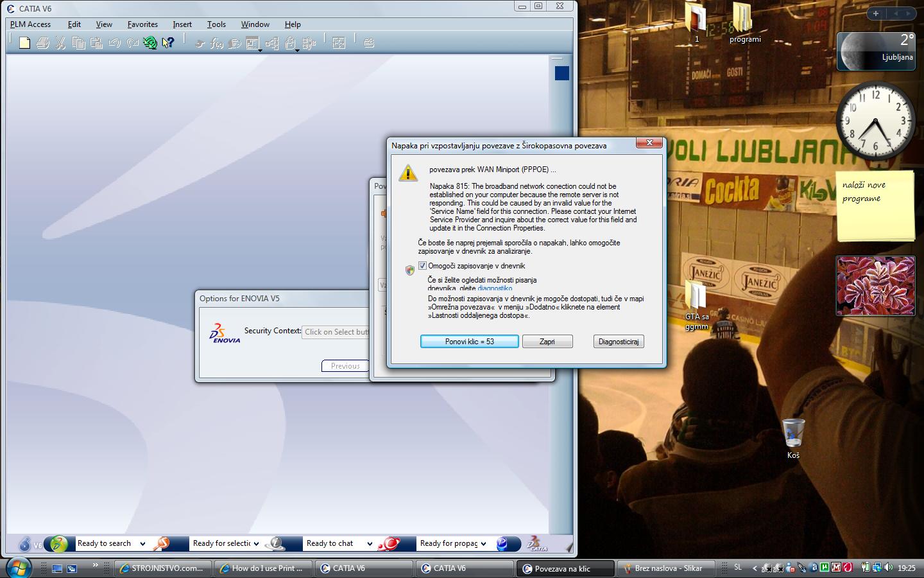Click the Undo arrow icon
Screen dimensions: 924x578
[115, 43]
